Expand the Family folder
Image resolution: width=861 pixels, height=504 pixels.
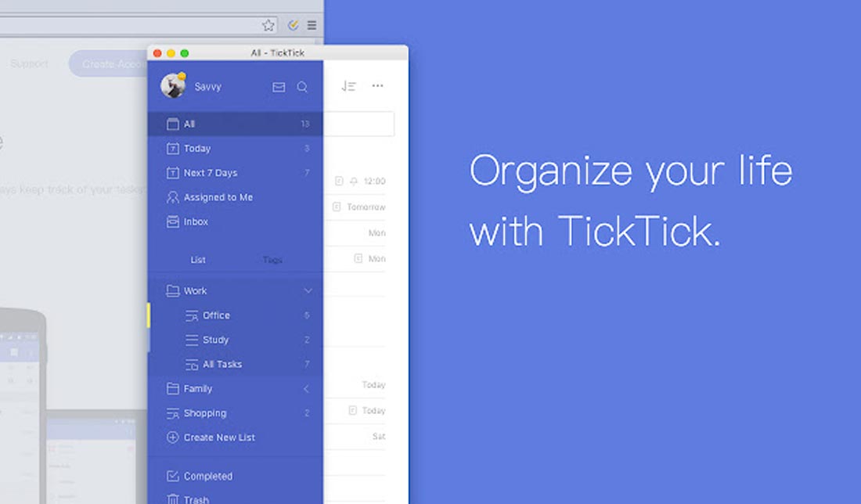click(307, 388)
